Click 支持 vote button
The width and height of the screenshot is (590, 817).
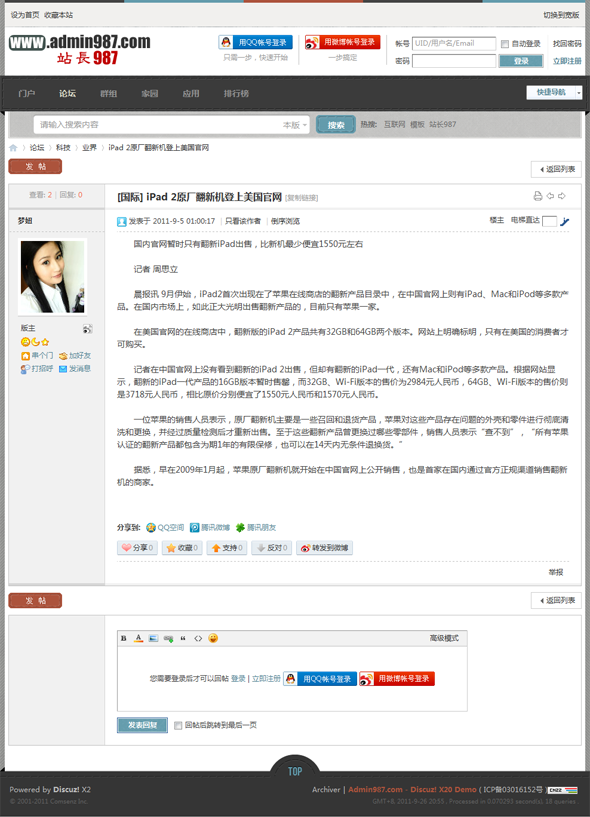[227, 548]
